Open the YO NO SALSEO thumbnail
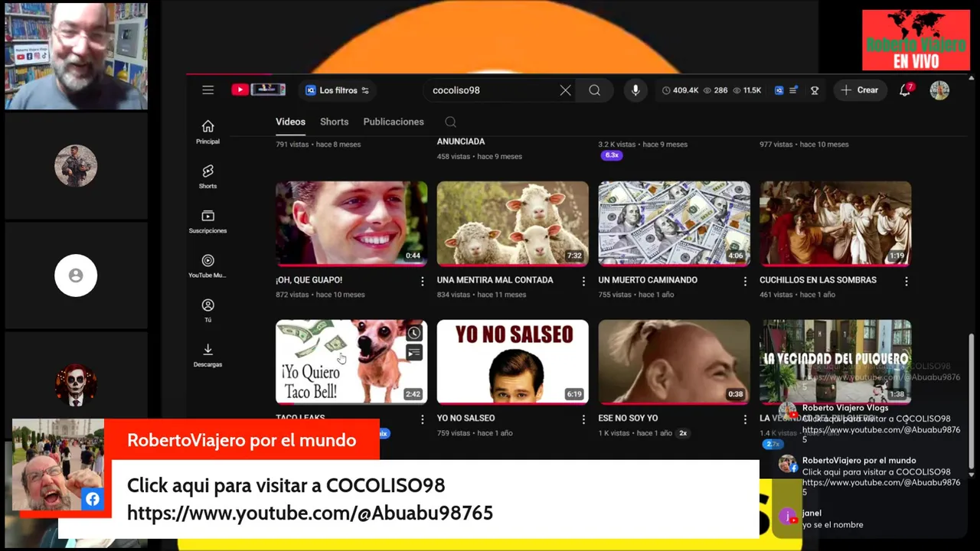Viewport: 980px width, 551px height. pyautogui.click(x=512, y=362)
